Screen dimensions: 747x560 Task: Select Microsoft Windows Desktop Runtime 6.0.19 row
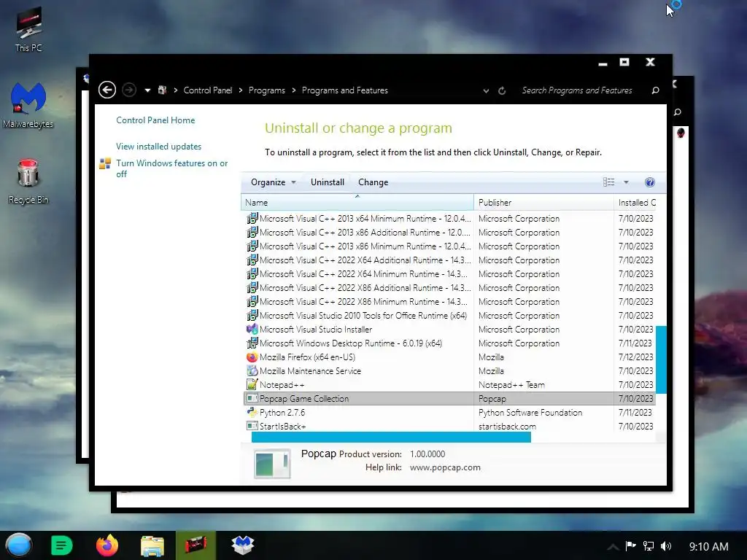click(449, 343)
